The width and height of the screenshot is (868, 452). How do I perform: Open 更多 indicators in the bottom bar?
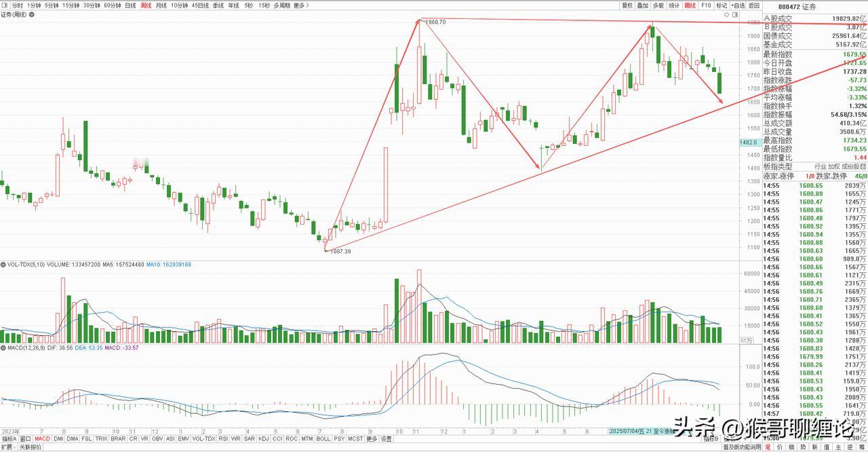click(x=372, y=438)
